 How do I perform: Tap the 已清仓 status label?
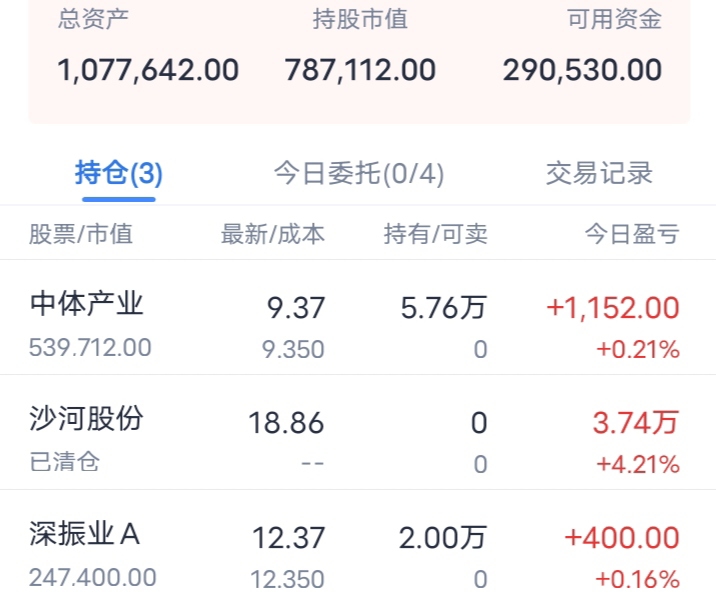click(65, 463)
